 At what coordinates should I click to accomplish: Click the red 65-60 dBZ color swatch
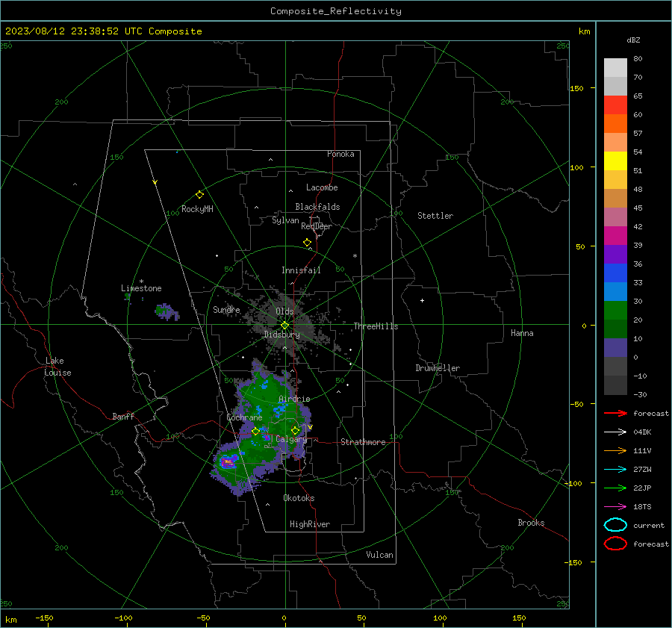pos(615,105)
